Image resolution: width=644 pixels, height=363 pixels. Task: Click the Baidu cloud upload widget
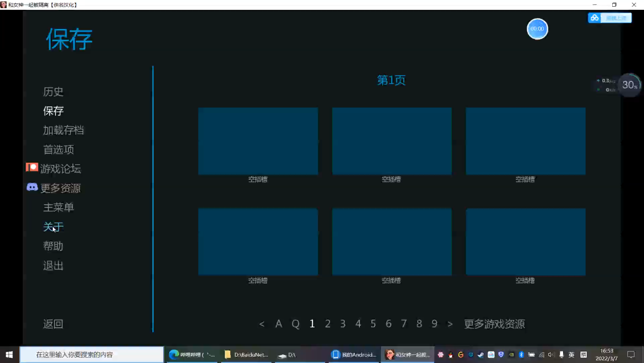pos(610,18)
